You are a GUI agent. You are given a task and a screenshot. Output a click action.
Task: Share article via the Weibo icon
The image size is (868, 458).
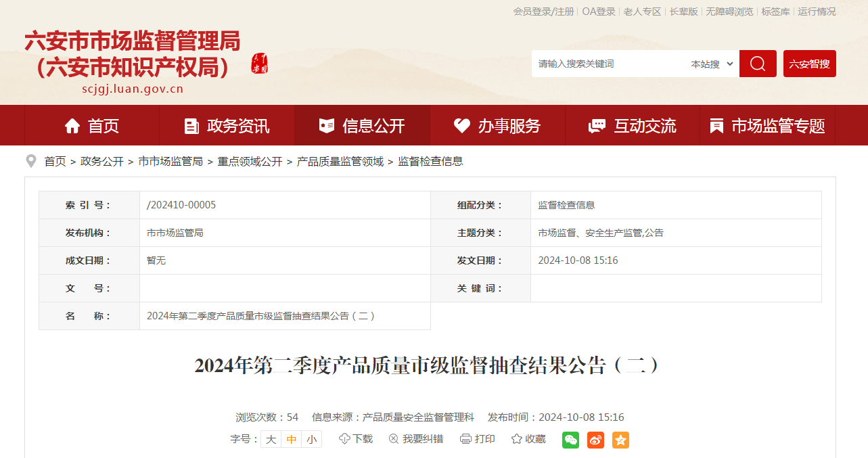595,440
